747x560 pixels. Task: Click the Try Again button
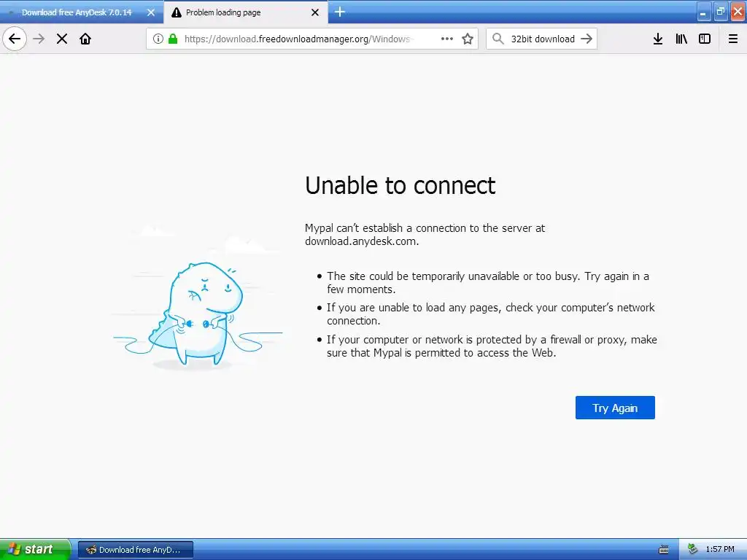tap(615, 408)
